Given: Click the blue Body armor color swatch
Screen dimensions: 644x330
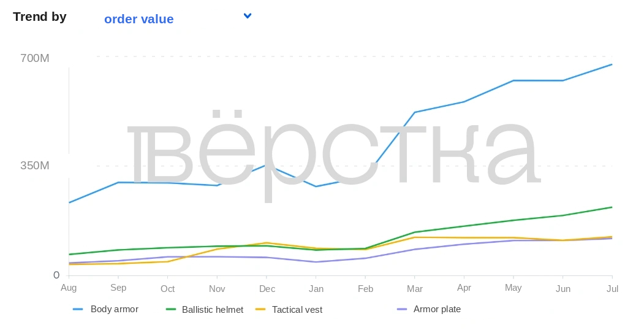Looking at the screenshot, I should (x=78, y=309).
